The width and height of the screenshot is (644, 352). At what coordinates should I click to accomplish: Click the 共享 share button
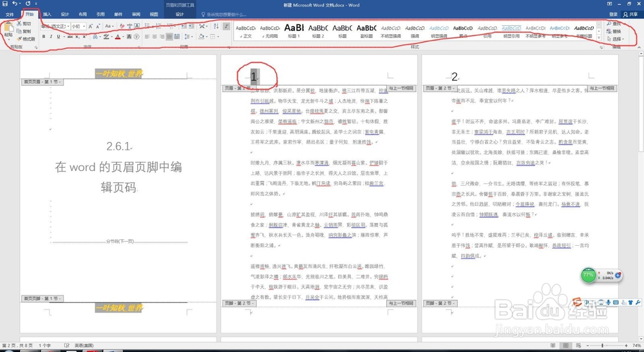coord(630,14)
